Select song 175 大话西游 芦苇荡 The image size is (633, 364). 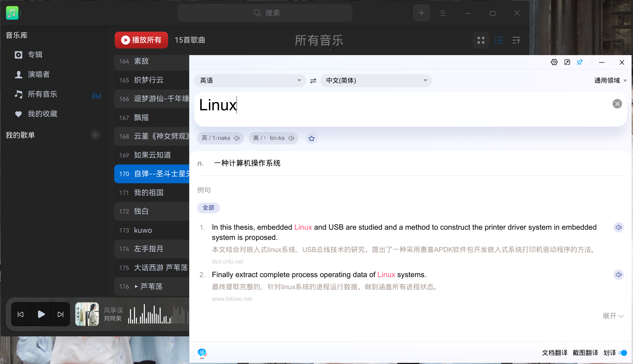tap(152, 267)
